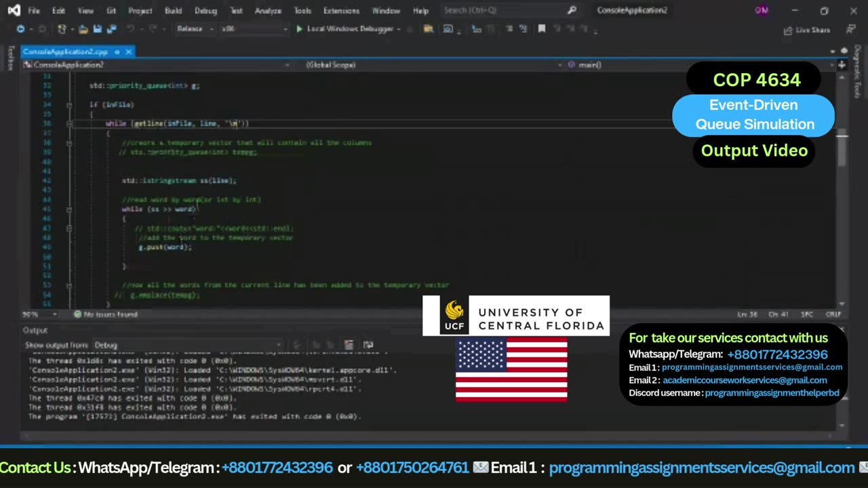Open the Analyze menu
Screen dimensions: 868x488
268,11
